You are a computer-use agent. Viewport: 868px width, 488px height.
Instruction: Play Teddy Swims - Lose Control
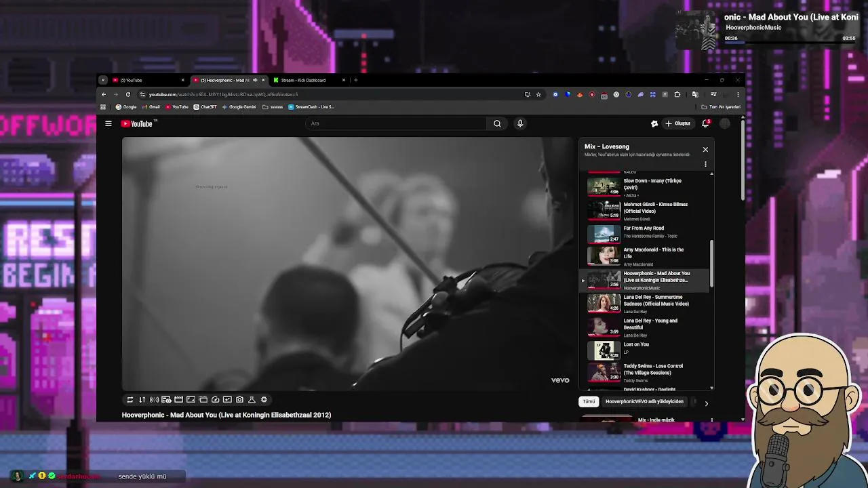pyautogui.click(x=645, y=373)
